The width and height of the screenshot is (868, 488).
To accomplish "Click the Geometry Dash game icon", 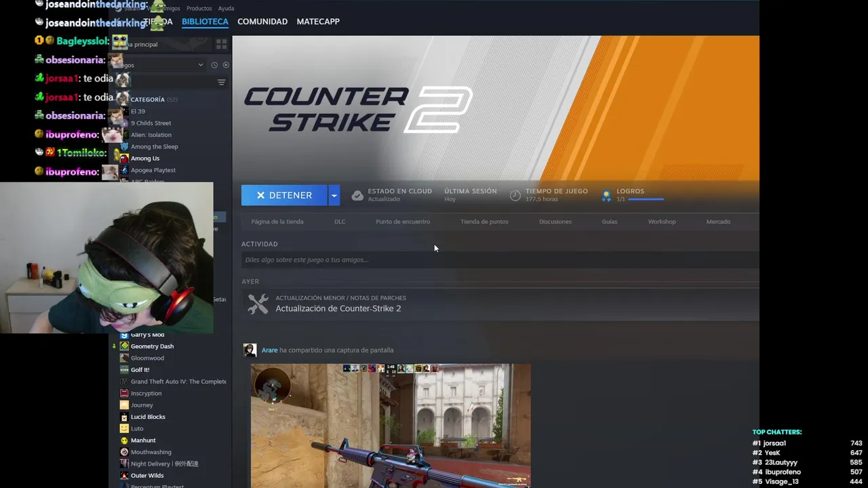I will [124, 346].
